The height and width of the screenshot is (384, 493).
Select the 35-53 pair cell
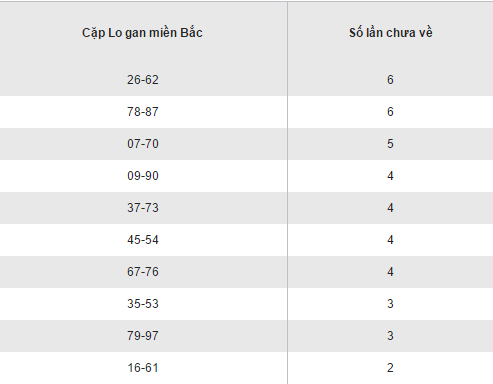143,304
